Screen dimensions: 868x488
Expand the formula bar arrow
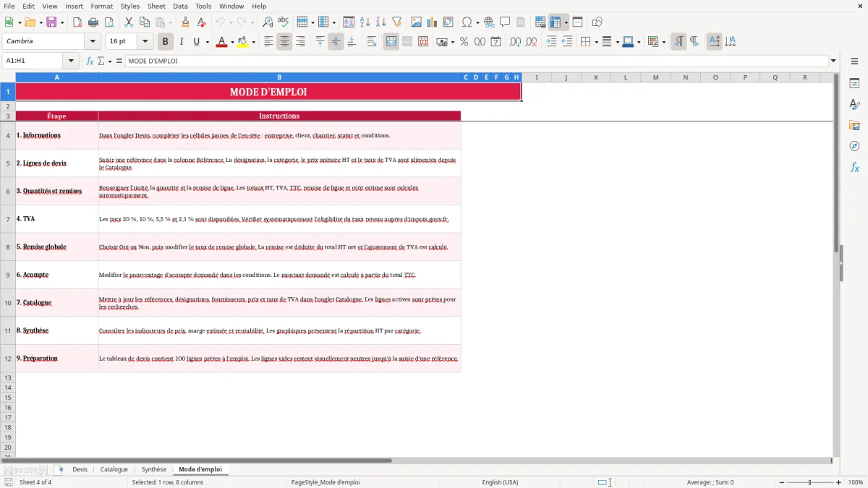point(833,61)
